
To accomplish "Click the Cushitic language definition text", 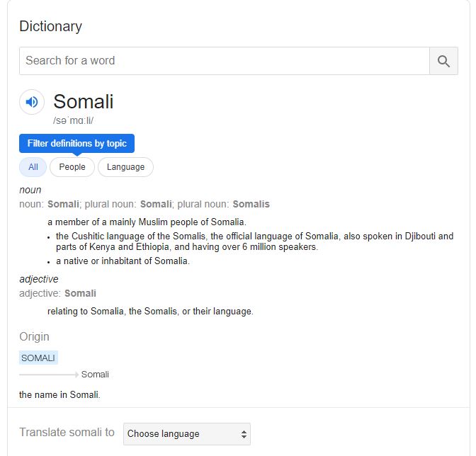I will 255,241.
